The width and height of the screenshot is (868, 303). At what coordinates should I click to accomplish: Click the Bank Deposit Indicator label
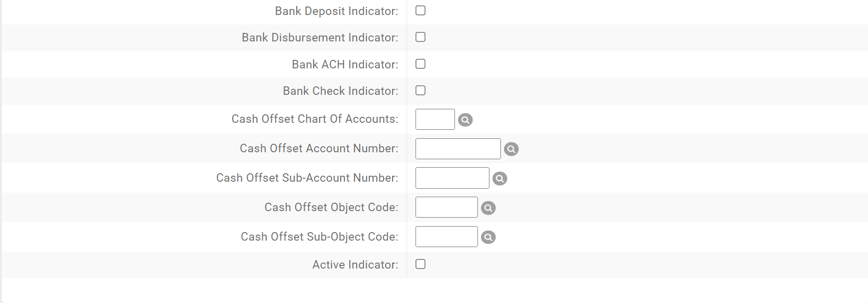tap(336, 10)
